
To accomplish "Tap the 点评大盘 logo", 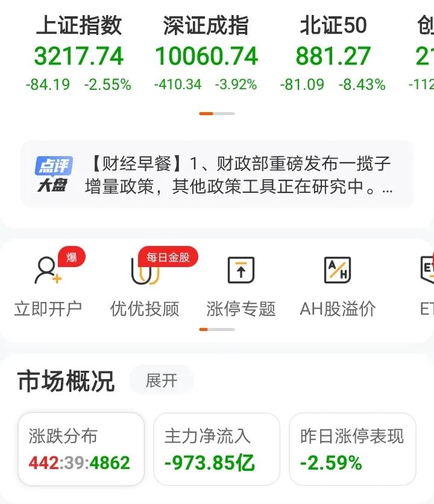I will [54, 174].
